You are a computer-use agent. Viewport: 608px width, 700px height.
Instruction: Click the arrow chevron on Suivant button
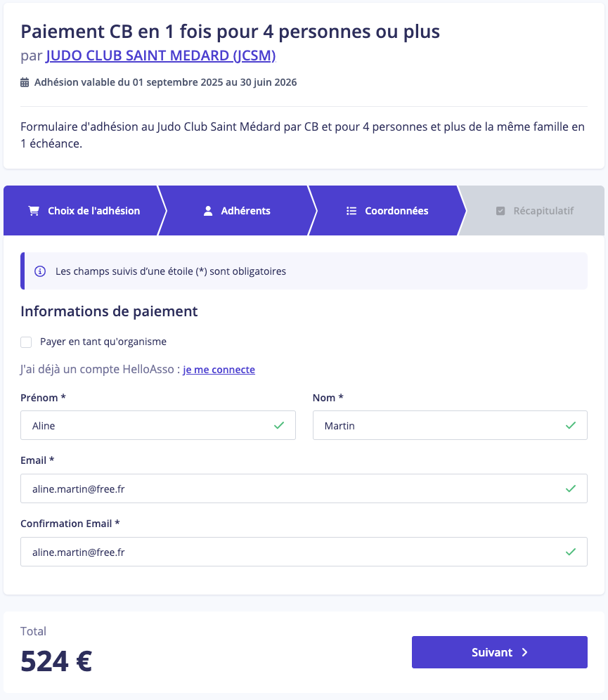pos(525,652)
